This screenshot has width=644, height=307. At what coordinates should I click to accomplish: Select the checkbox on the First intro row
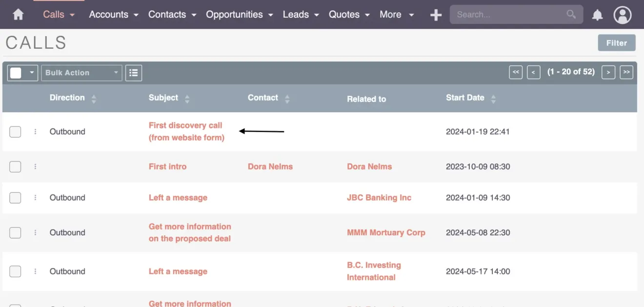15,166
